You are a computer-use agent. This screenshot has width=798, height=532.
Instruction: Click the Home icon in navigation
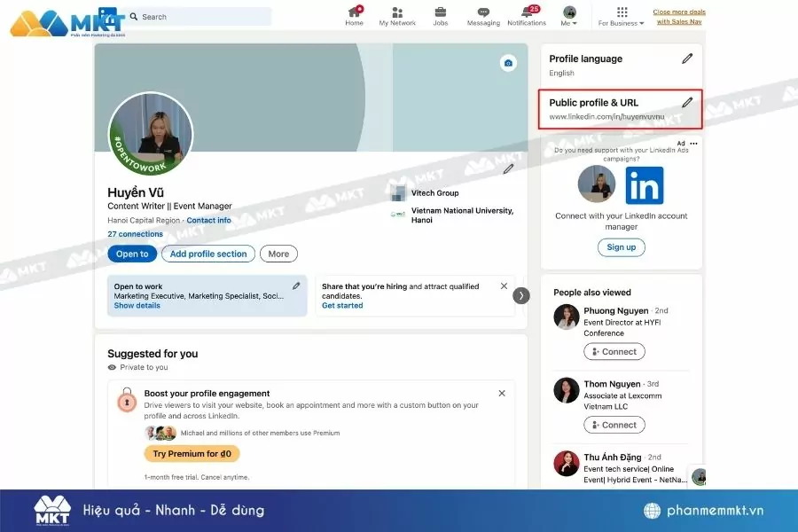coord(354,12)
